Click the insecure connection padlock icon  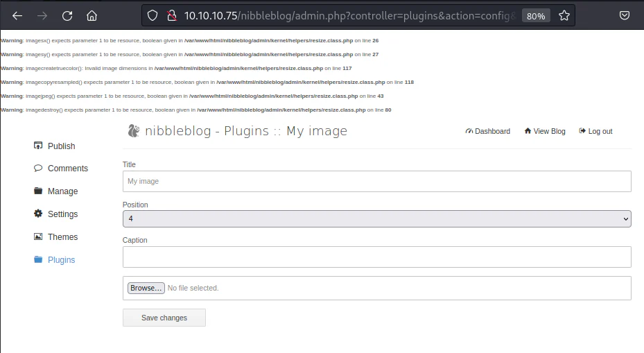172,16
